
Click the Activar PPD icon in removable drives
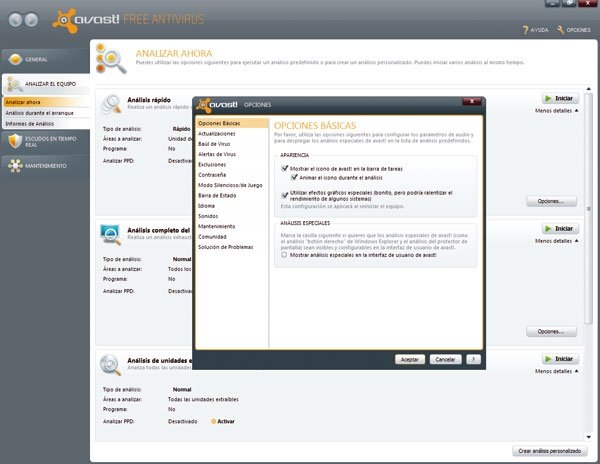(214, 421)
